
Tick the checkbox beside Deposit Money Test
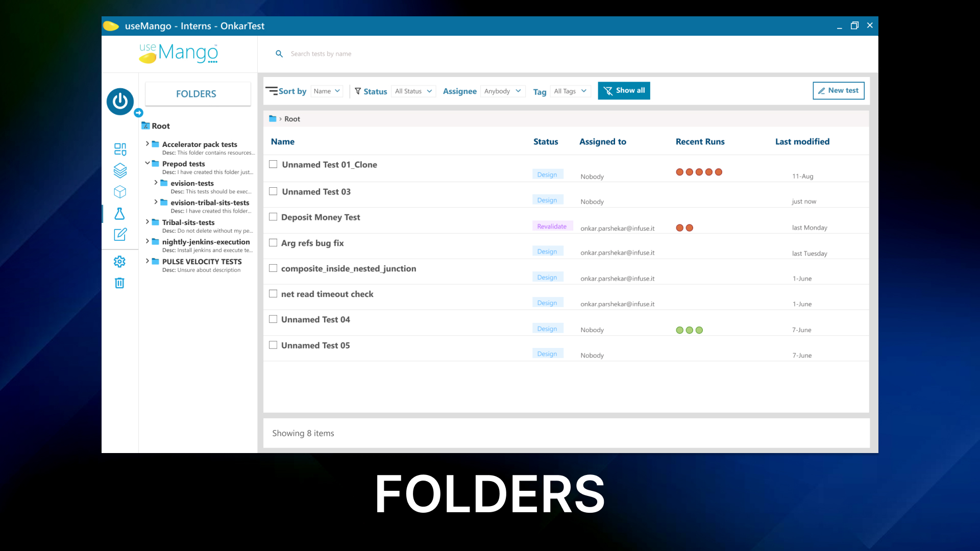[273, 217]
